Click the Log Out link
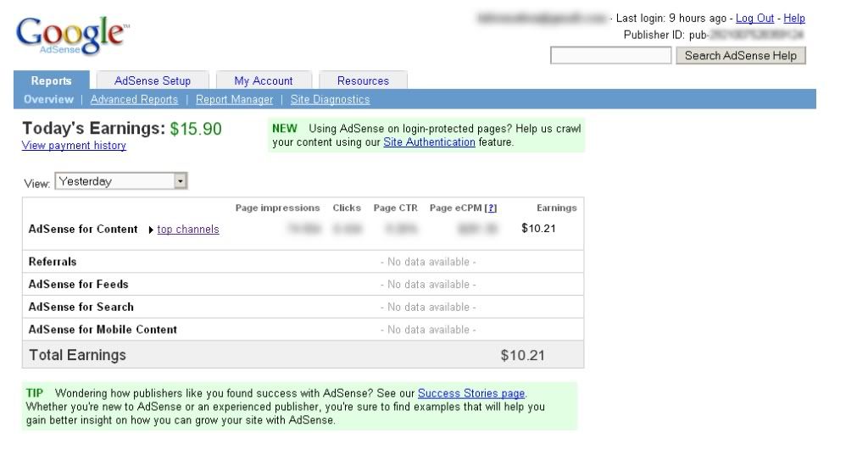The width and height of the screenshot is (868, 449). (x=754, y=19)
